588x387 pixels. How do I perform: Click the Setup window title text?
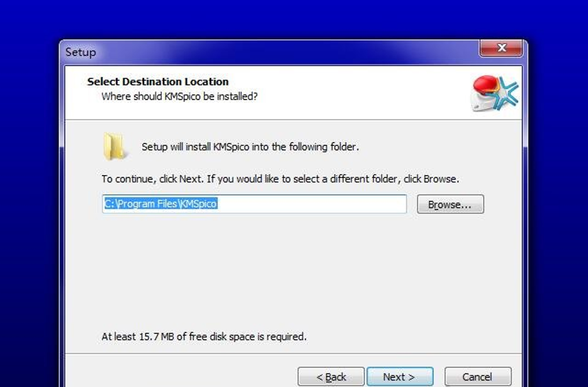[x=81, y=52]
